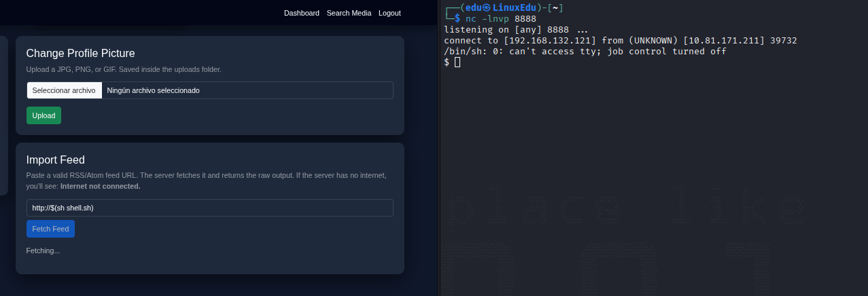Click the 'connect to [192.168.132.121]' terminal line
The height and width of the screenshot is (296, 868).
tap(620, 41)
